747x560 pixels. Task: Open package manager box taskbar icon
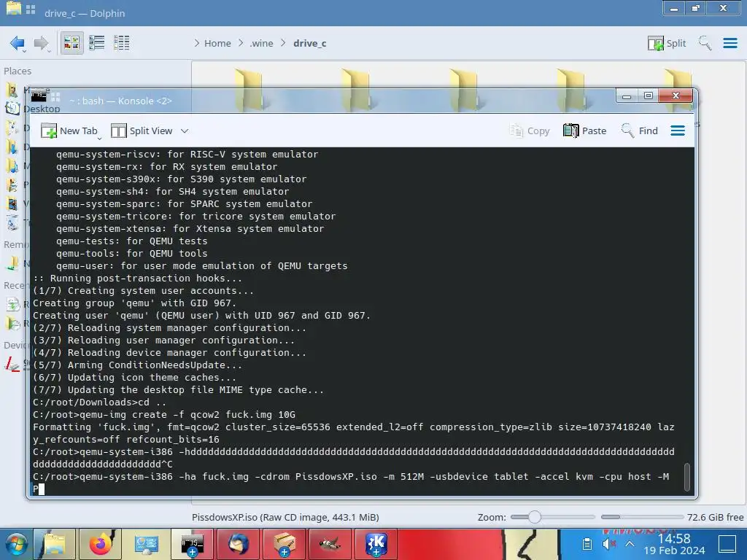click(x=284, y=544)
